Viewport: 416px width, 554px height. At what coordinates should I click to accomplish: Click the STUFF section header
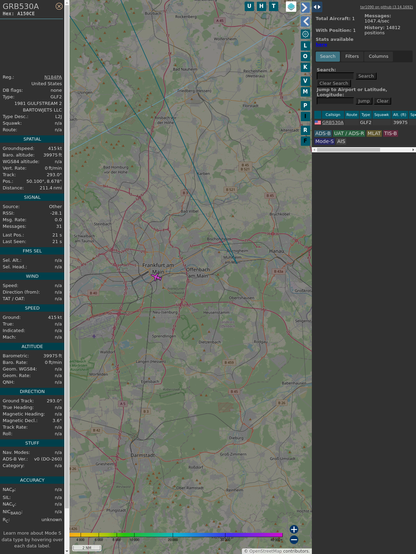[x=32, y=443]
